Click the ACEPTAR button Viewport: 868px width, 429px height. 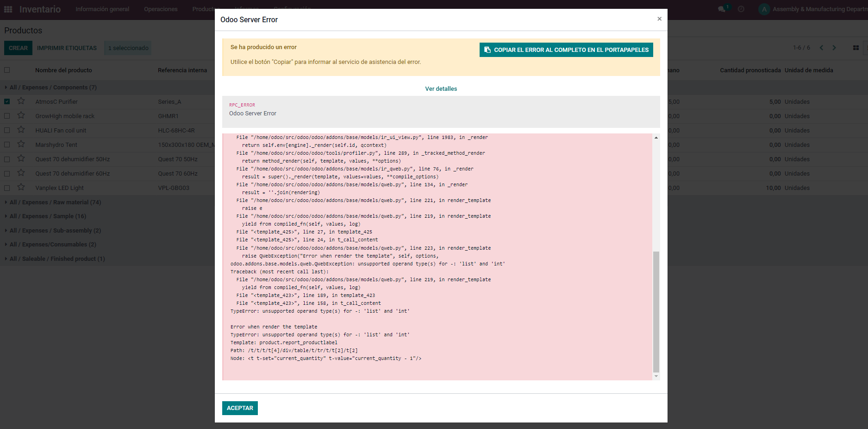pyautogui.click(x=240, y=408)
